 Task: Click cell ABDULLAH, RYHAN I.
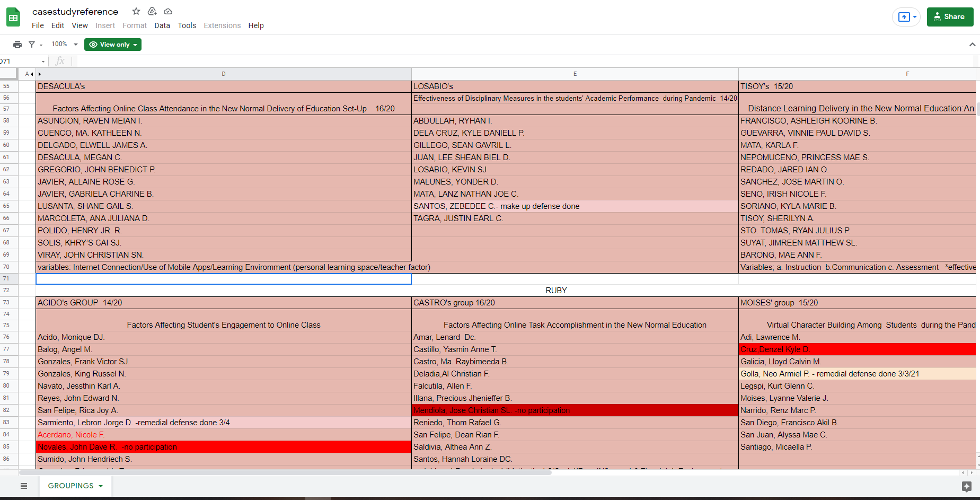(x=575, y=121)
